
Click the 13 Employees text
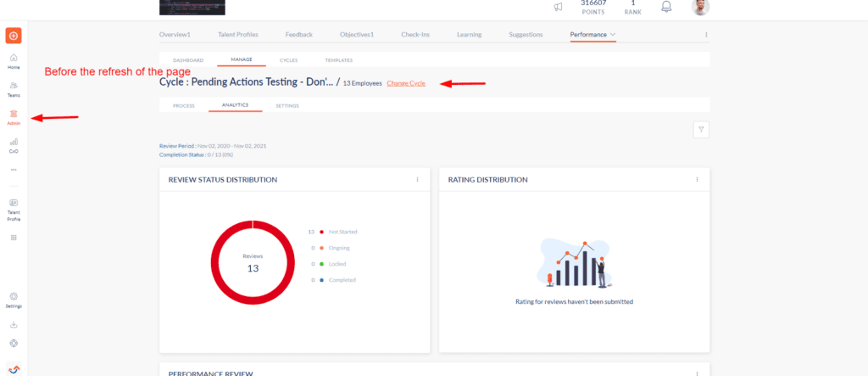(x=363, y=83)
